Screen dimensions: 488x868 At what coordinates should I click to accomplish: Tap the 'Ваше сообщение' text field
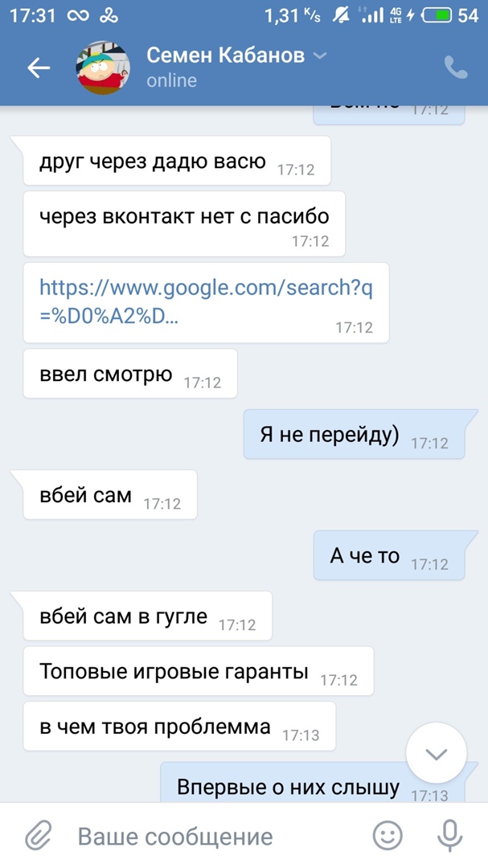(x=209, y=836)
